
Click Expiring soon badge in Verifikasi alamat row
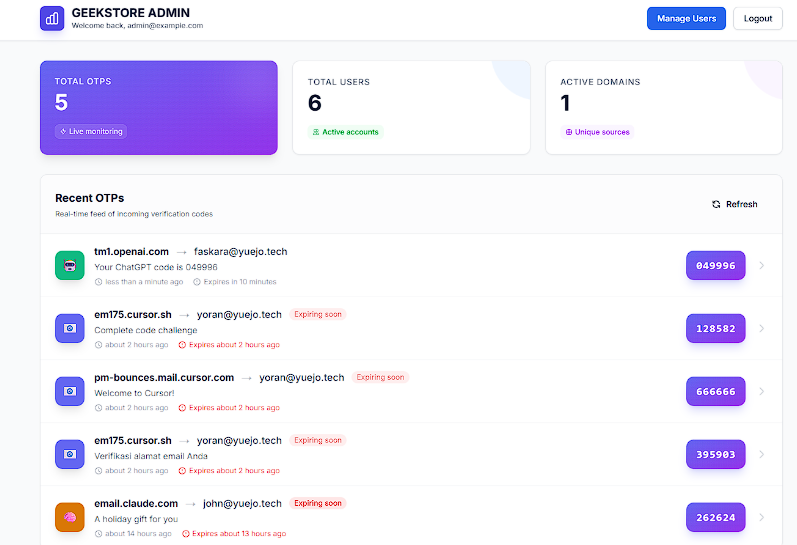[318, 440]
